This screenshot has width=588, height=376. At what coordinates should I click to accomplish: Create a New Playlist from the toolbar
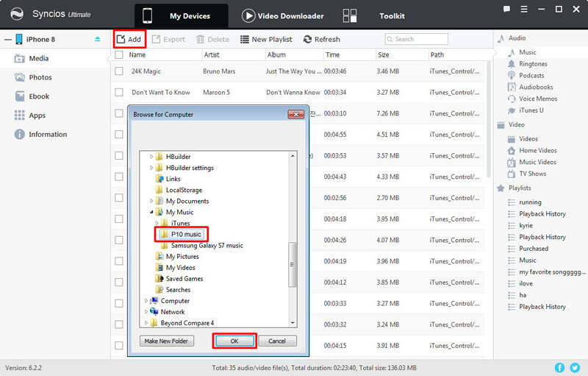tap(266, 40)
